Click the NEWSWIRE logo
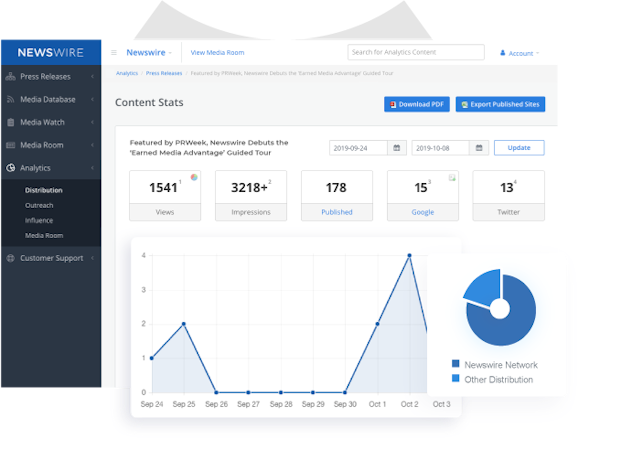This screenshot has width=617, height=450. (50, 53)
